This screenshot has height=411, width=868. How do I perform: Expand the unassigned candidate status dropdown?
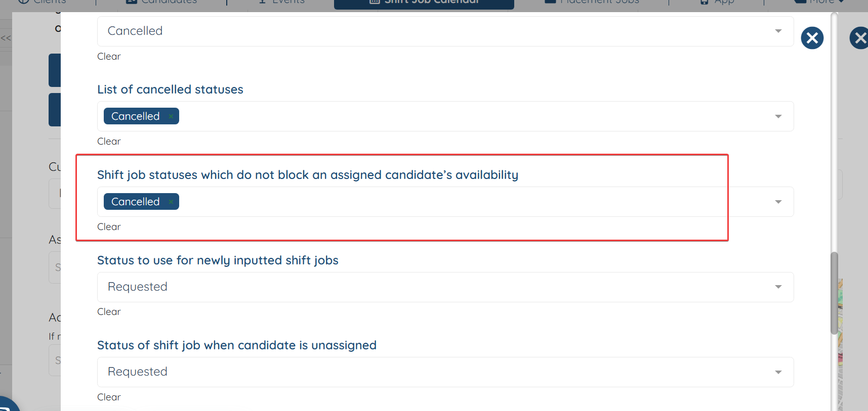tap(778, 373)
